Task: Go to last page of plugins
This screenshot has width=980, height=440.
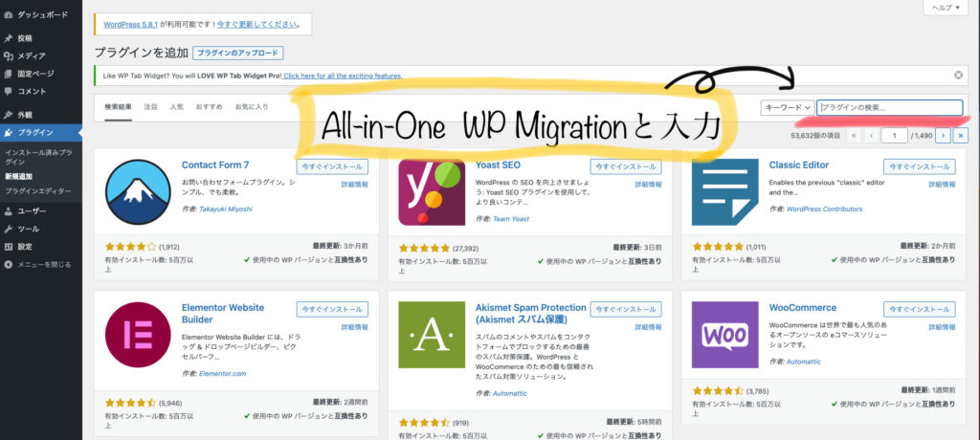Action: 961,135
